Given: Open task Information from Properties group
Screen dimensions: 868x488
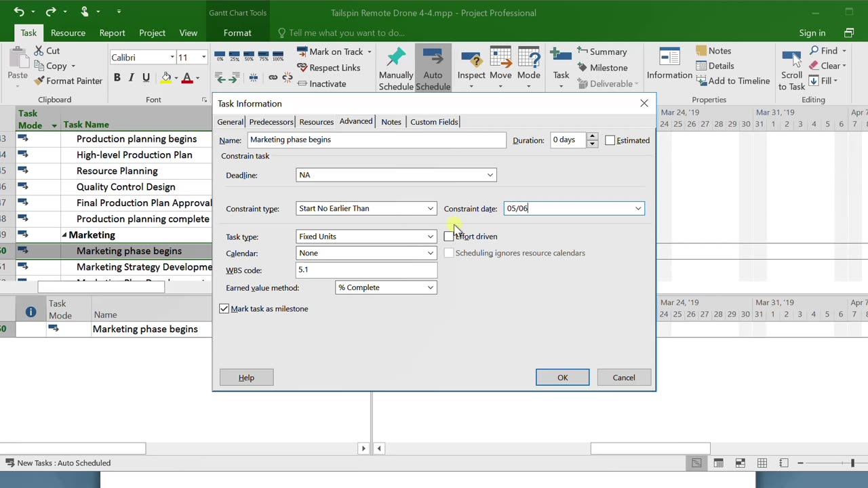Looking at the screenshot, I should click(669, 64).
